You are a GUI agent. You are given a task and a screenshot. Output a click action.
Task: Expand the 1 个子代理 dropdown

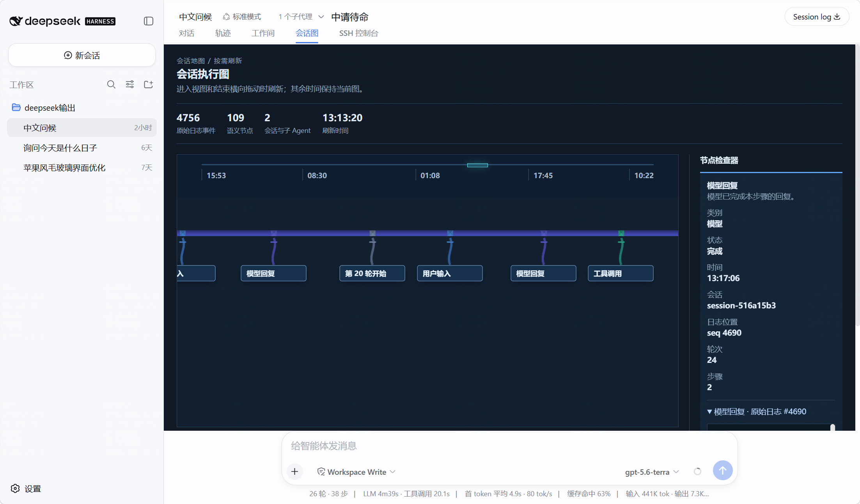[301, 17]
